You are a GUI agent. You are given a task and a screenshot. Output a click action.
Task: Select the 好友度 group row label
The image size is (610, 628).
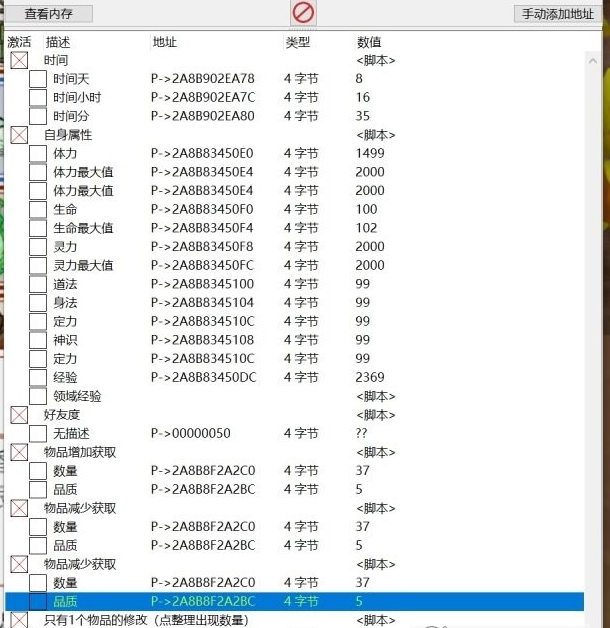tap(62, 415)
